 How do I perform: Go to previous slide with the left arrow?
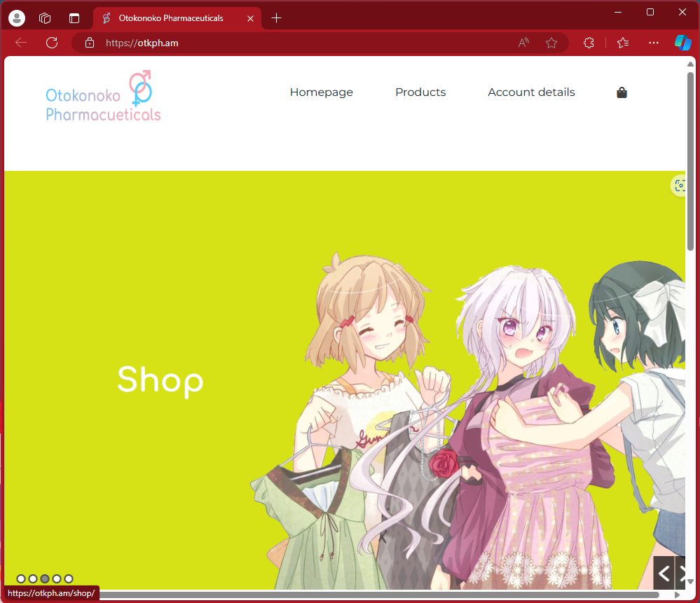[664, 574]
